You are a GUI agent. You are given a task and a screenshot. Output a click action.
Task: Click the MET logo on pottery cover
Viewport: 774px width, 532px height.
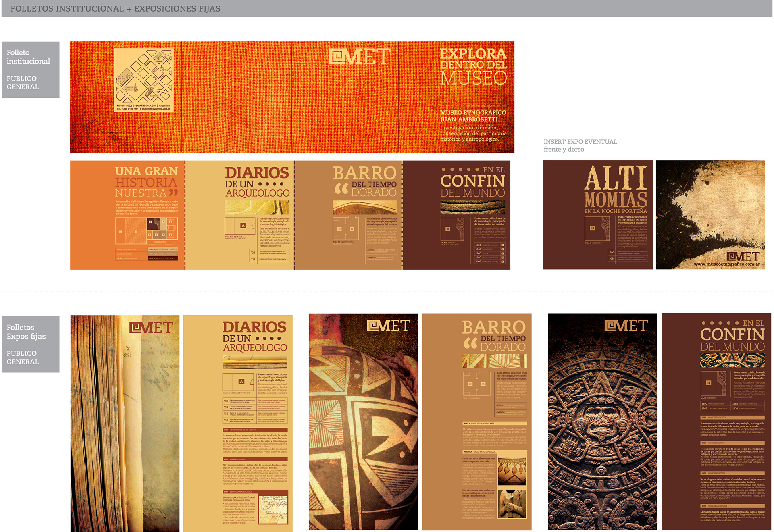click(389, 326)
